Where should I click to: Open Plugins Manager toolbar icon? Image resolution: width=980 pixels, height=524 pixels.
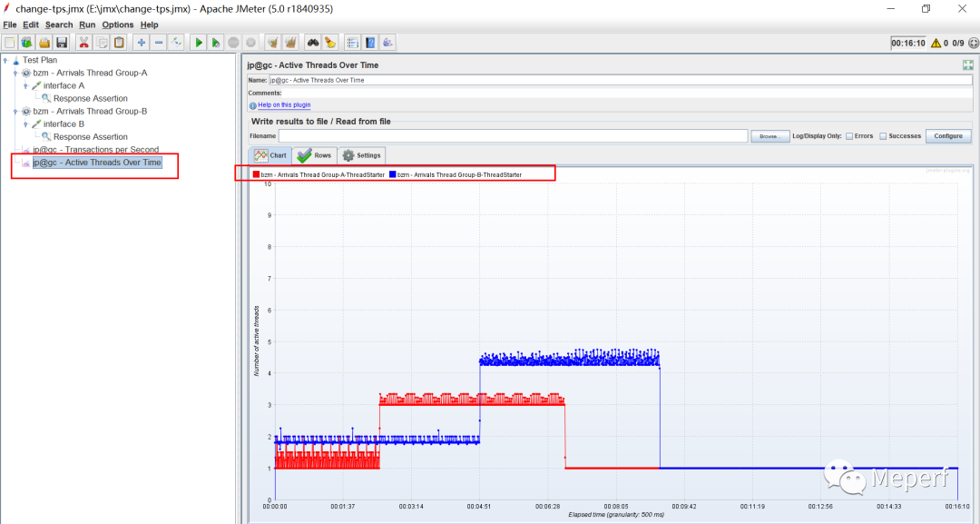388,43
